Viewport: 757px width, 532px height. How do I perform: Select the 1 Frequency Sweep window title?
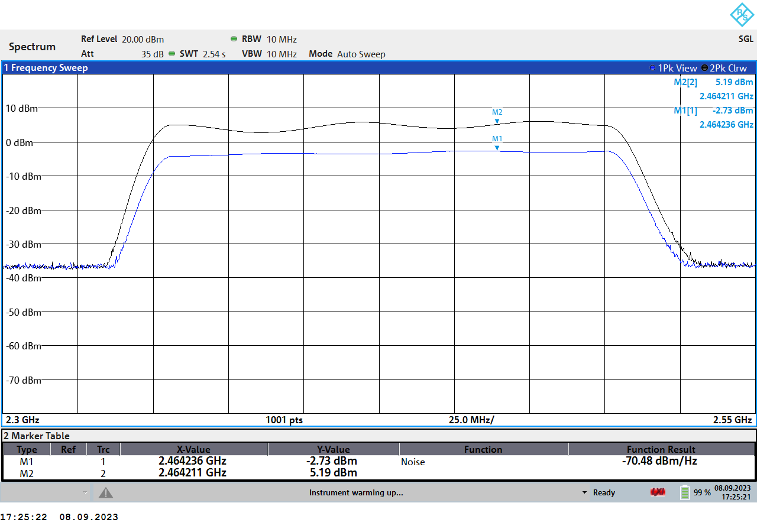point(46,68)
